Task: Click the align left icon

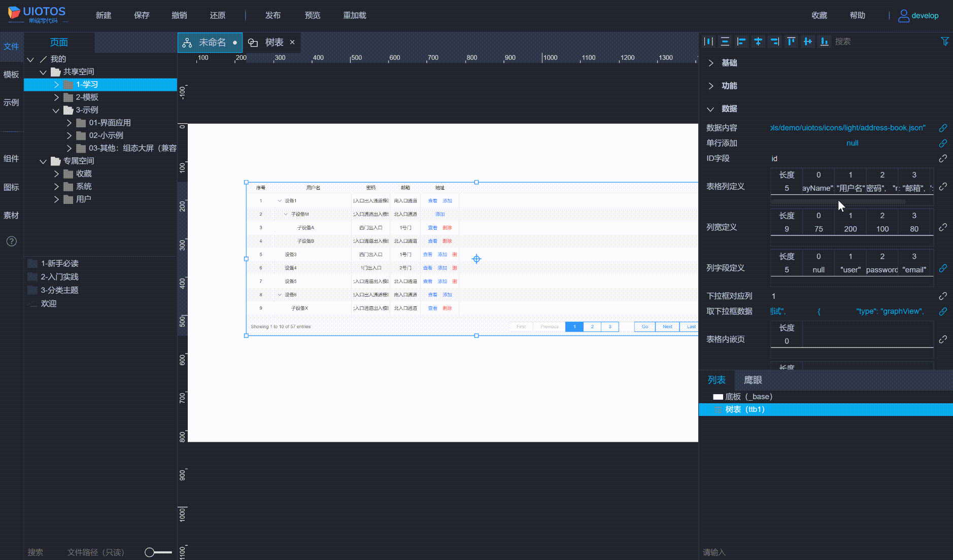Action: click(741, 42)
